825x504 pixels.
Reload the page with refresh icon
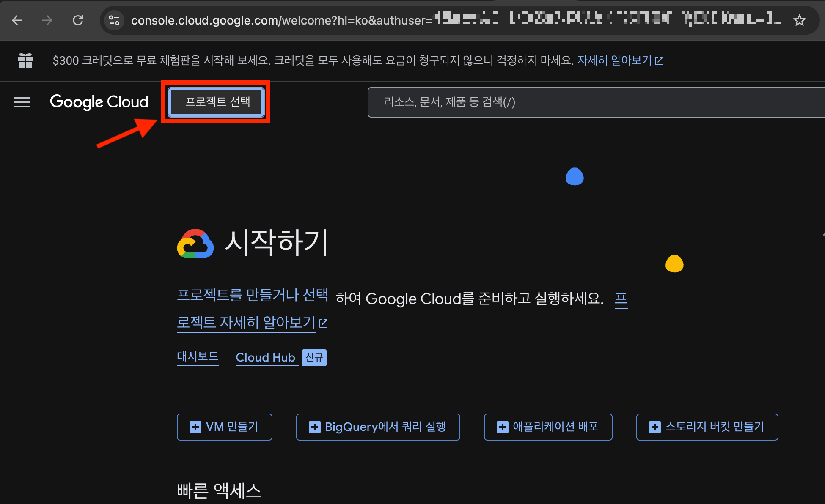coord(78,20)
